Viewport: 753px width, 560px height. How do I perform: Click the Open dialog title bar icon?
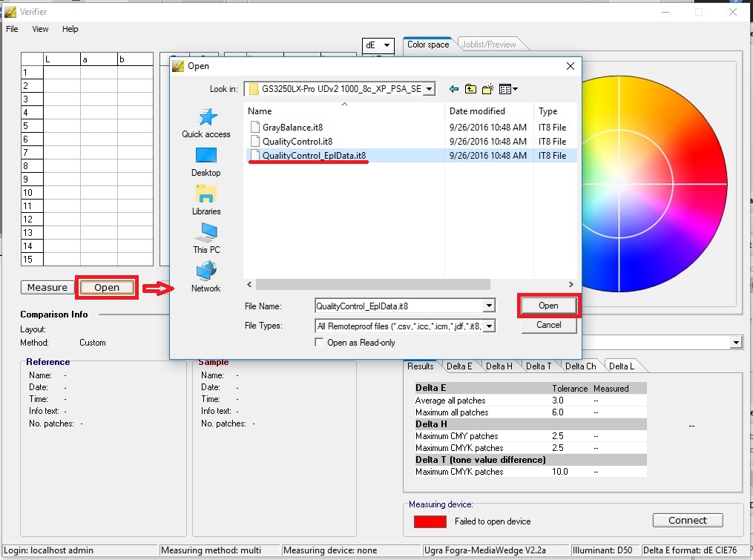pos(178,66)
